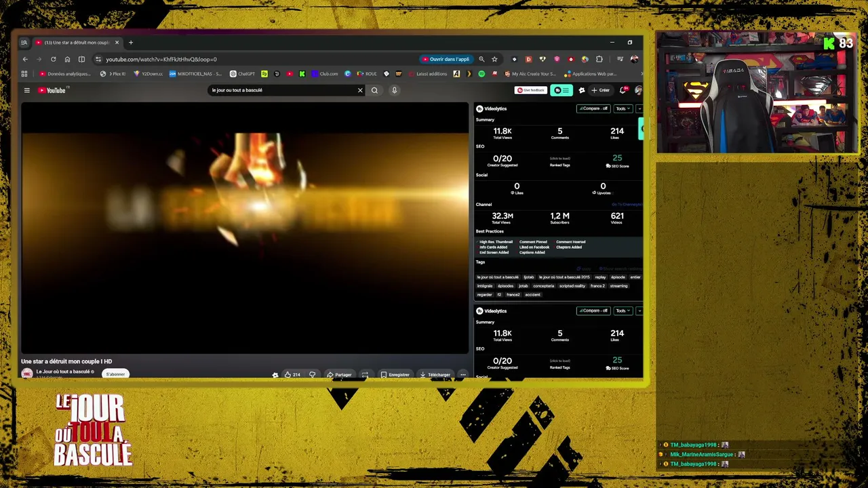Download the video with Télécharger
The height and width of the screenshot is (488, 868).
(x=435, y=375)
